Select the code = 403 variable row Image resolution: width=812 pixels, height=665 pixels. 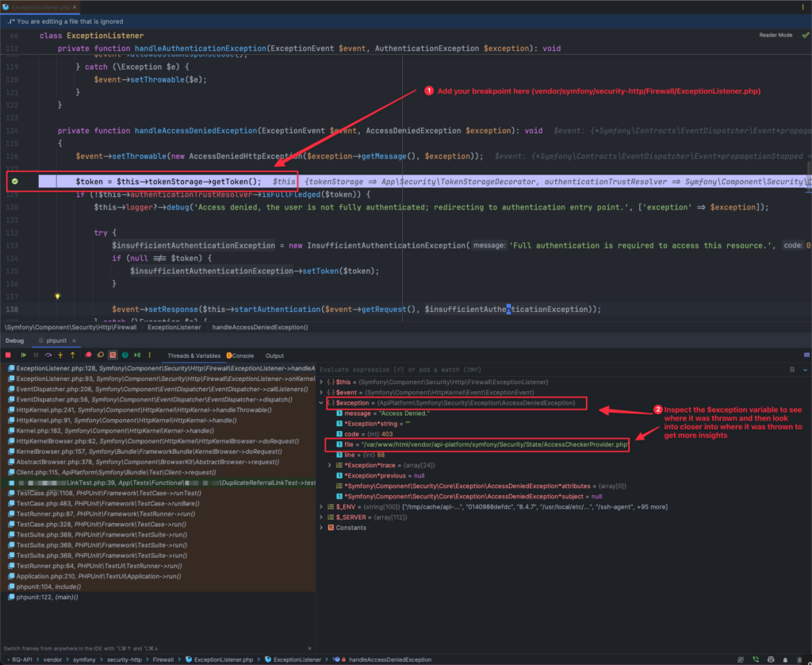point(365,434)
